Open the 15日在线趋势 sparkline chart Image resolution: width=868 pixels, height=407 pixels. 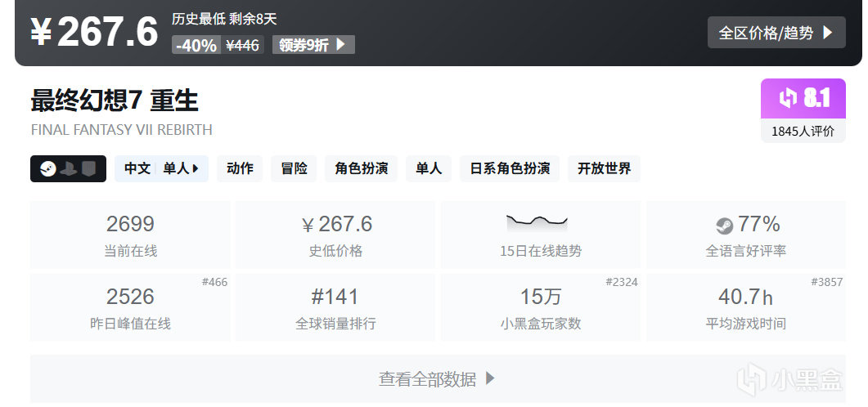coord(540,235)
